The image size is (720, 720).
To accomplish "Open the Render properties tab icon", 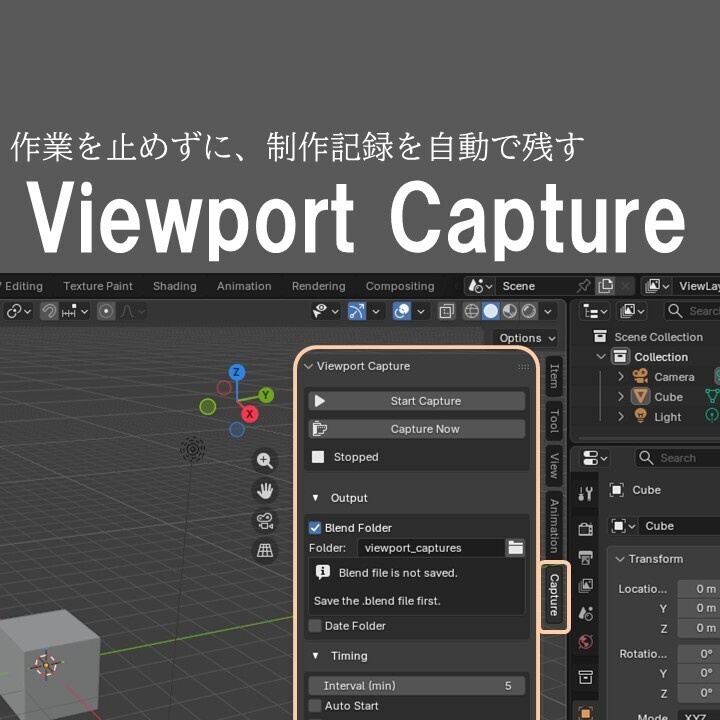I will [585, 529].
